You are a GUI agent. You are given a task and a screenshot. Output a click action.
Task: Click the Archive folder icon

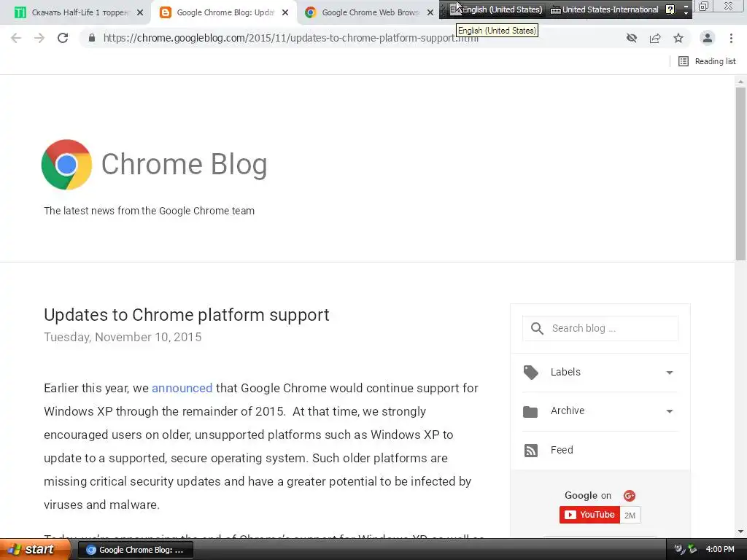pos(530,411)
